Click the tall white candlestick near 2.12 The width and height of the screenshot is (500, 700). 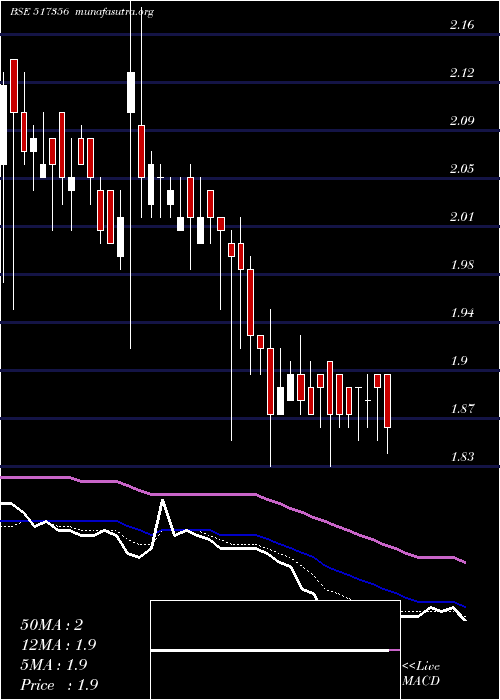point(131,92)
